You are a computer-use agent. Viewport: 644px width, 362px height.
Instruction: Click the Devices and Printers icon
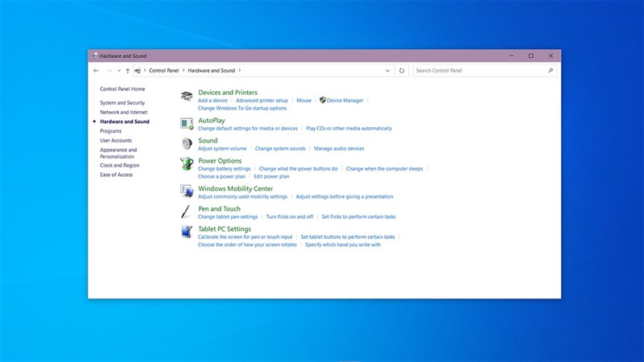(186, 96)
